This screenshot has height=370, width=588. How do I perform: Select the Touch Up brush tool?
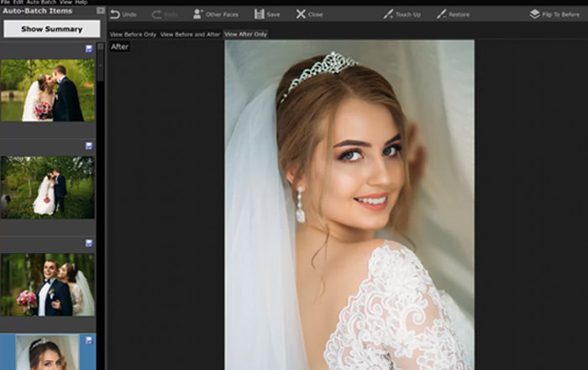tap(388, 14)
